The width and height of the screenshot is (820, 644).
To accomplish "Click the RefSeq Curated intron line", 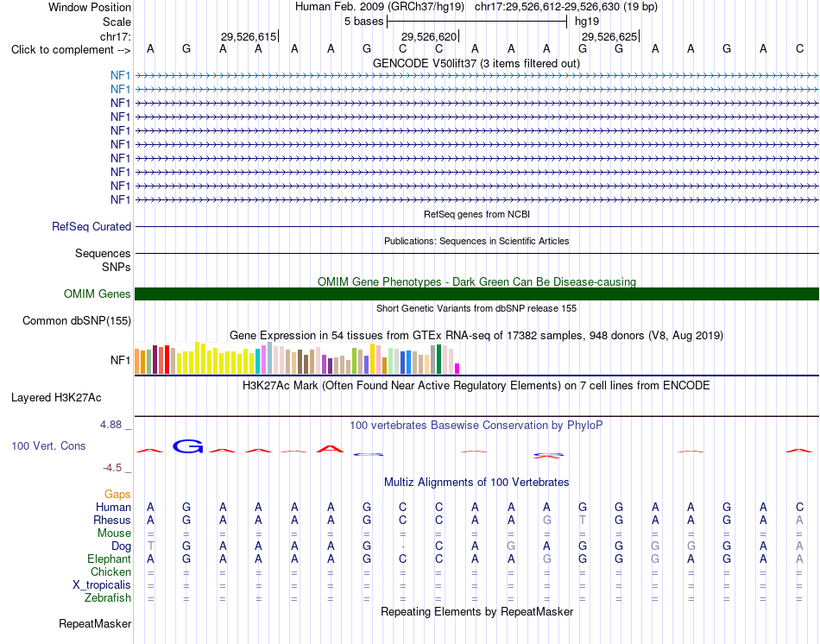I will (476, 226).
